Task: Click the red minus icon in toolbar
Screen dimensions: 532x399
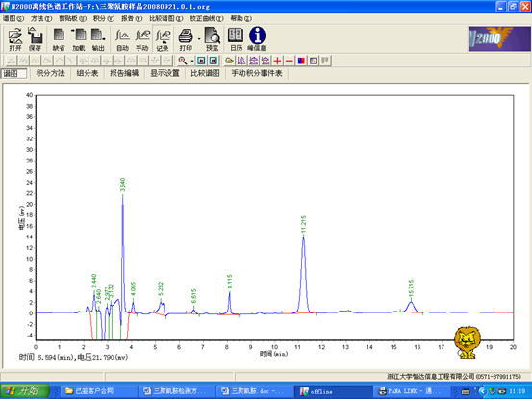Action: (290, 61)
